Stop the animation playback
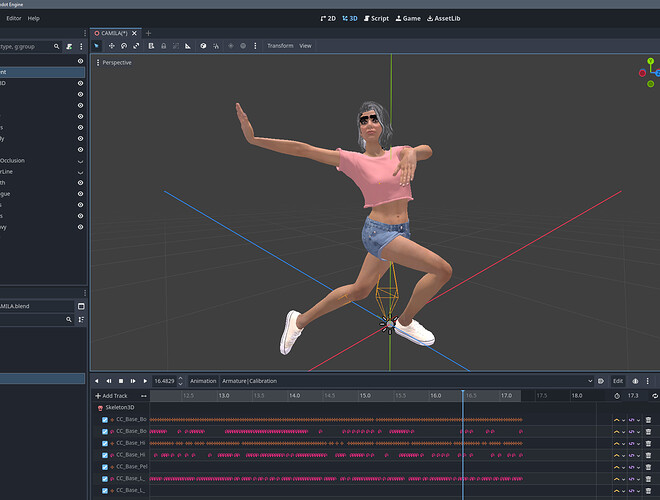This screenshot has width=660, height=500. tap(121, 381)
